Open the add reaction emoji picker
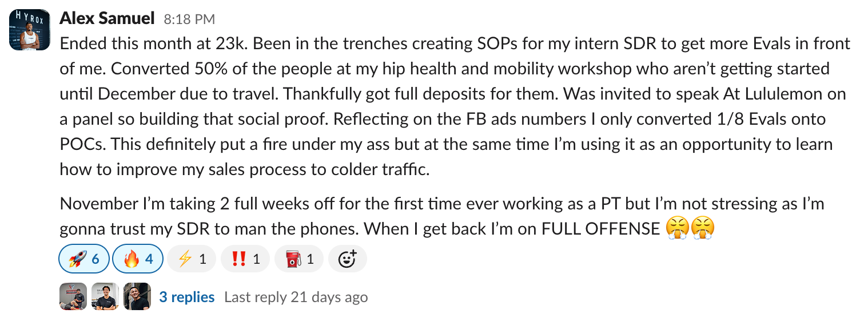 [x=348, y=259]
